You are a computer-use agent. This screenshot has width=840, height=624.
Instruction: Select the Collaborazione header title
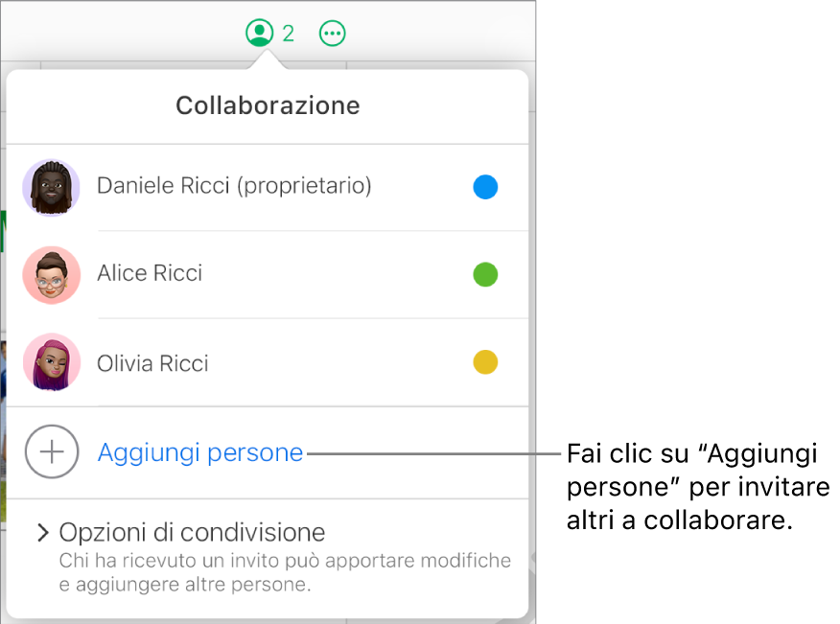tap(267, 105)
